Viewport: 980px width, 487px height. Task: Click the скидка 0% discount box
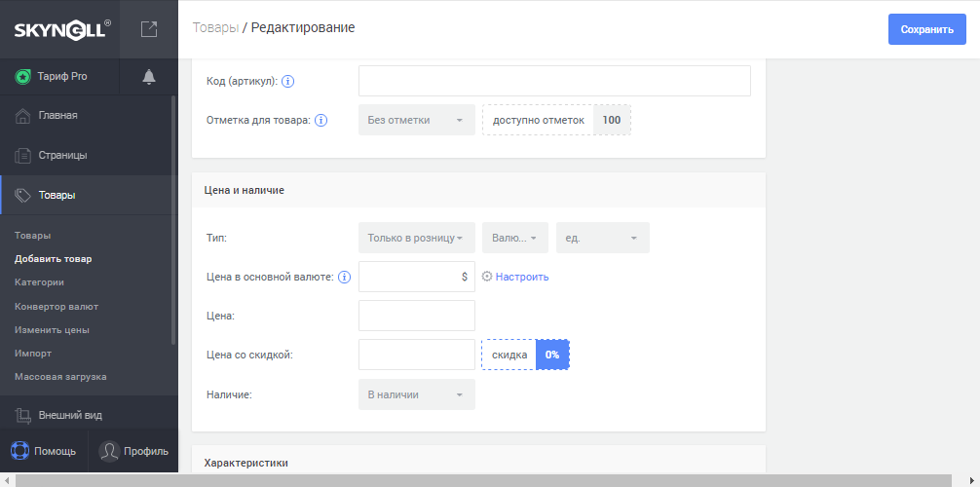pyautogui.click(x=525, y=355)
